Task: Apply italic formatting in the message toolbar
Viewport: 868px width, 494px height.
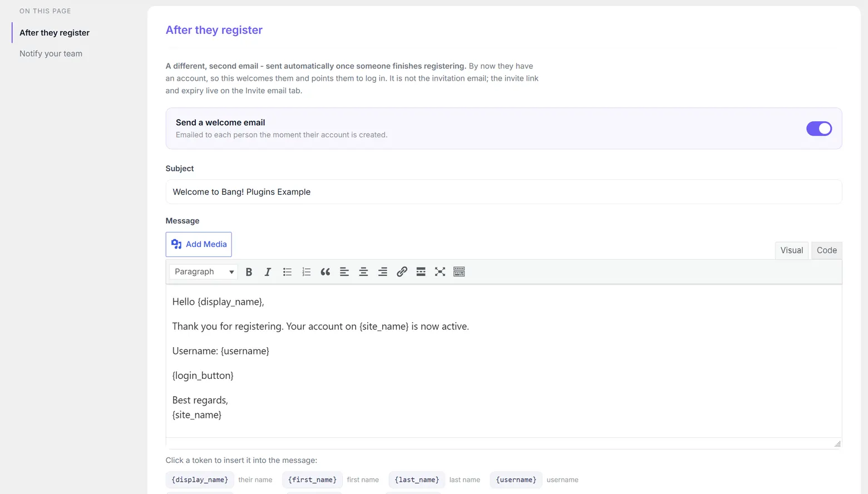Action: 268,272
